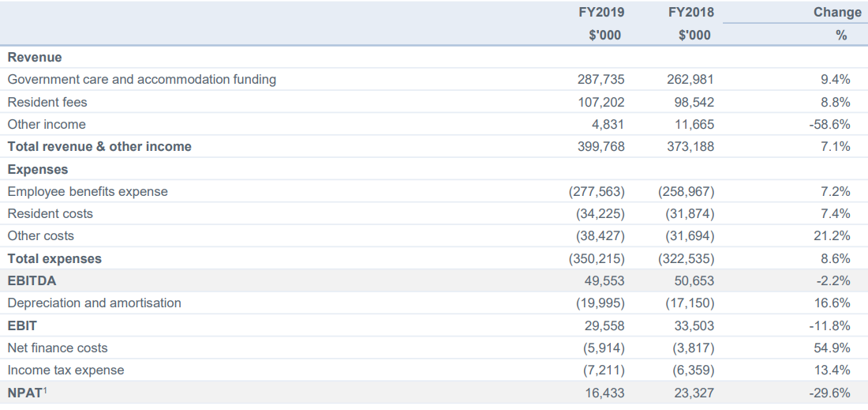This screenshot has height=410, width=868.
Task: Click the Other income change value -58.6%
Action: click(829, 124)
